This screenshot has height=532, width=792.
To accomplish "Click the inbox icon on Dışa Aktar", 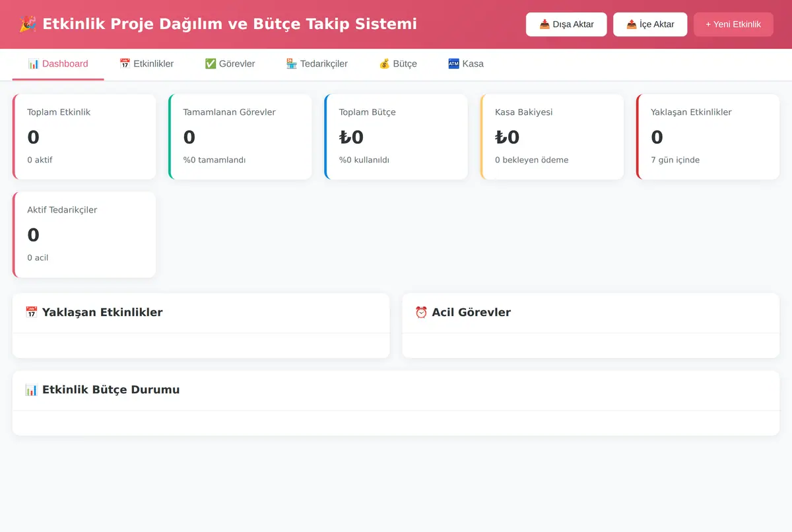I will click(x=544, y=24).
